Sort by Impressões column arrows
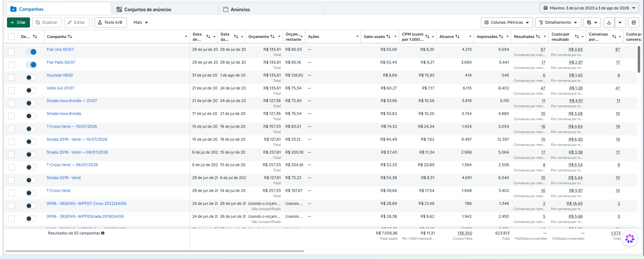644x259 pixels. pos(501,37)
